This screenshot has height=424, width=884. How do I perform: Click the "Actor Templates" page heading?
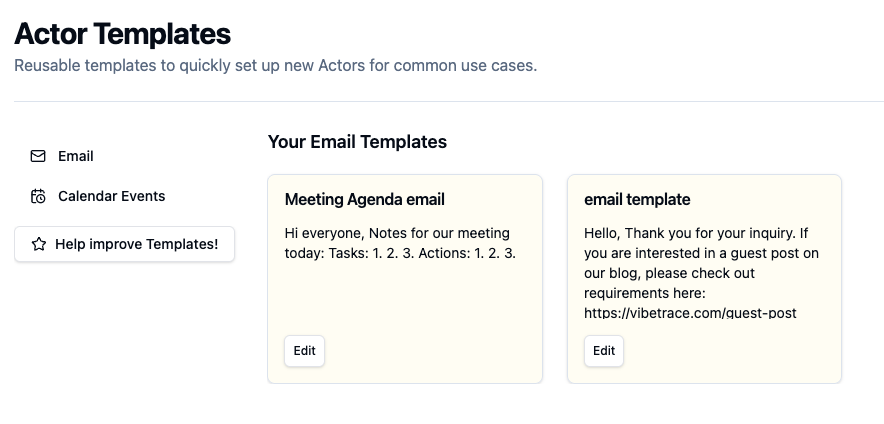pos(122,34)
